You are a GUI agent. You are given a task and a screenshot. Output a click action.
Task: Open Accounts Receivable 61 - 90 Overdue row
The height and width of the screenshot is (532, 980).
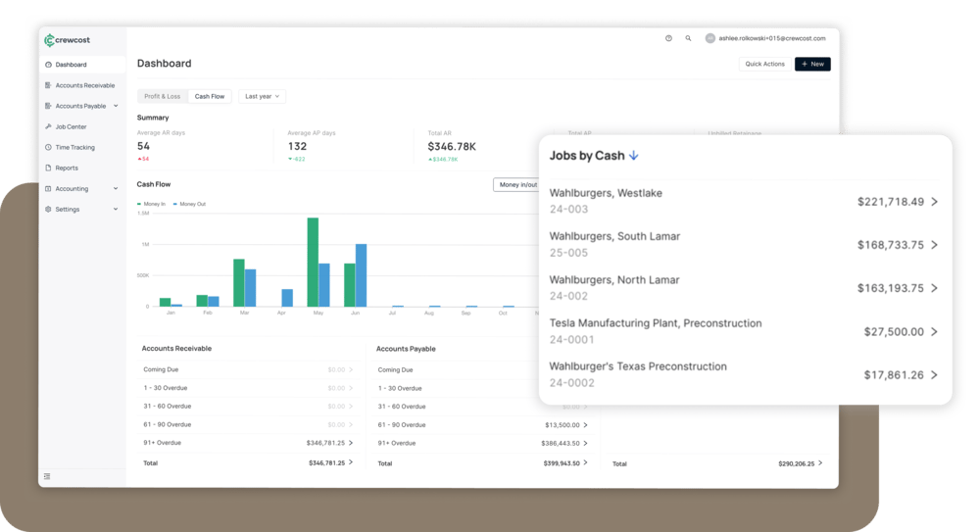point(248,424)
